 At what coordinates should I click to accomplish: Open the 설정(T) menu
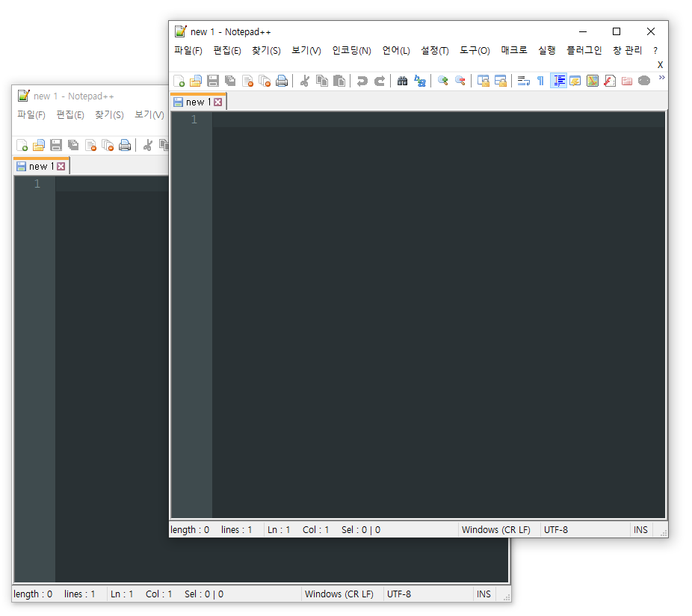tap(435, 50)
